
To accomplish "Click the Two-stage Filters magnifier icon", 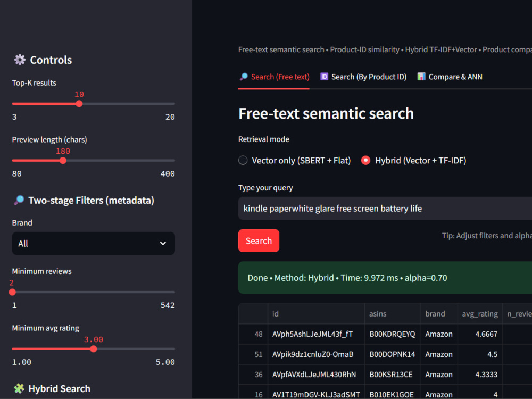I will [x=19, y=200].
